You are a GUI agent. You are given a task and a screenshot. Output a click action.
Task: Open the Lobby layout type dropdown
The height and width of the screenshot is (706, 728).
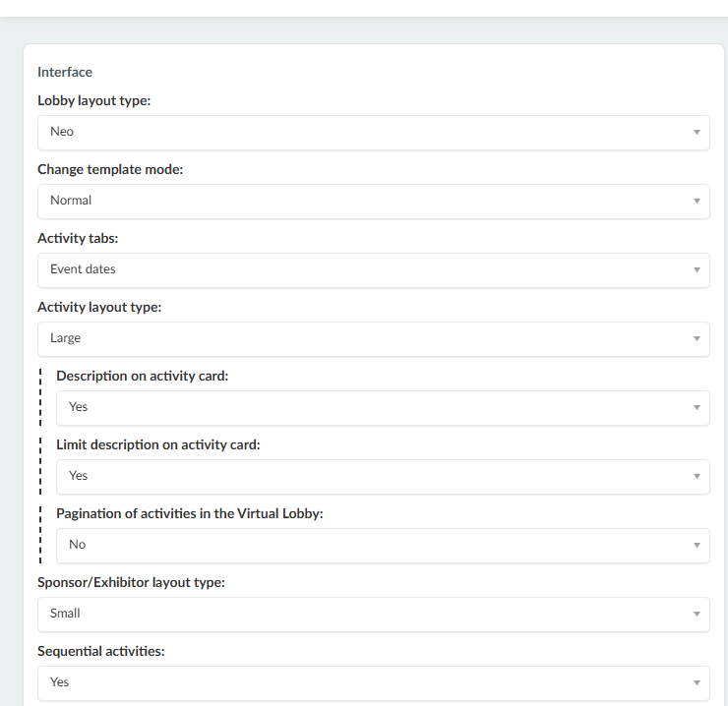[373, 133]
